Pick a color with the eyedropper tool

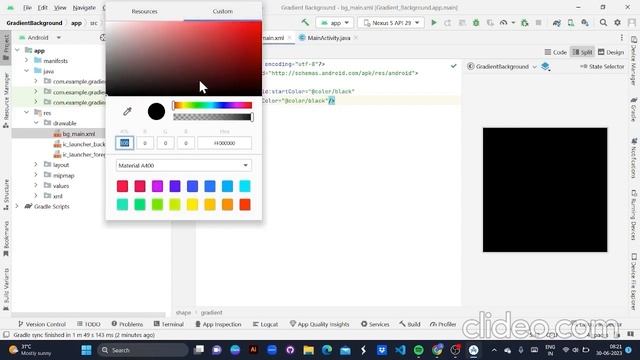[127, 111]
